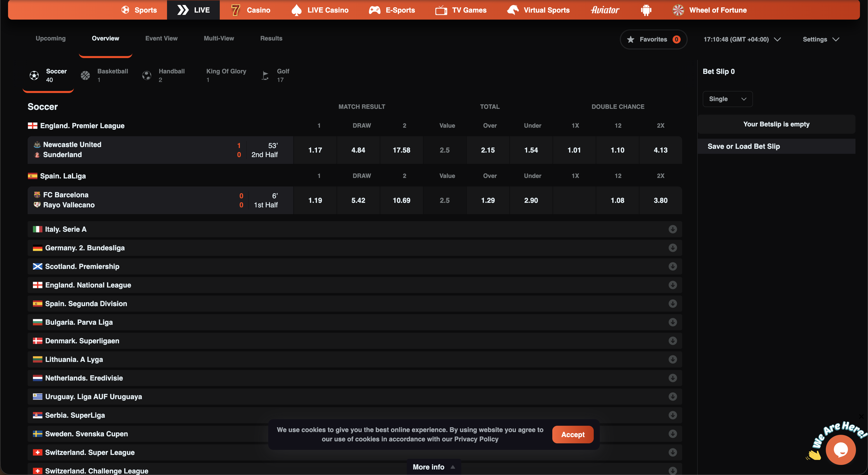
Task: Open Newcastle United vs Sunderland match
Action: point(160,150)
